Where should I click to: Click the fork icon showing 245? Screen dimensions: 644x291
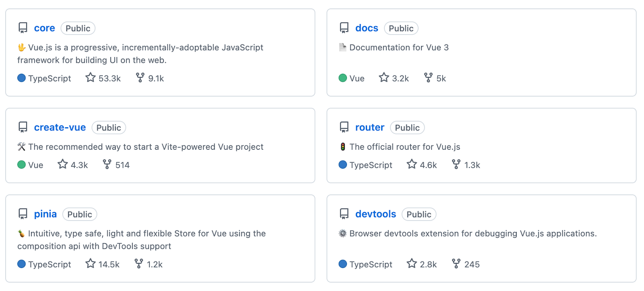pyautogui.click(x=456, y=263)
